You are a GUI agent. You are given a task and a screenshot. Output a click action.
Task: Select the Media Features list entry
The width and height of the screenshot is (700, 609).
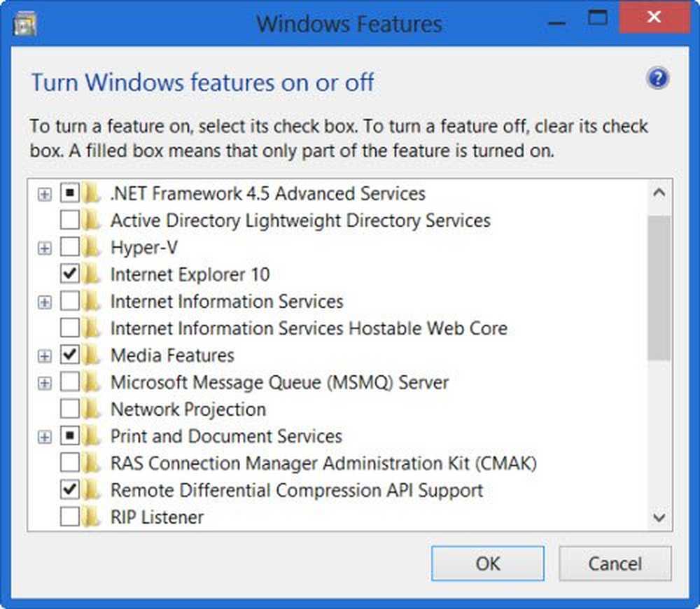tap(171, 355)
